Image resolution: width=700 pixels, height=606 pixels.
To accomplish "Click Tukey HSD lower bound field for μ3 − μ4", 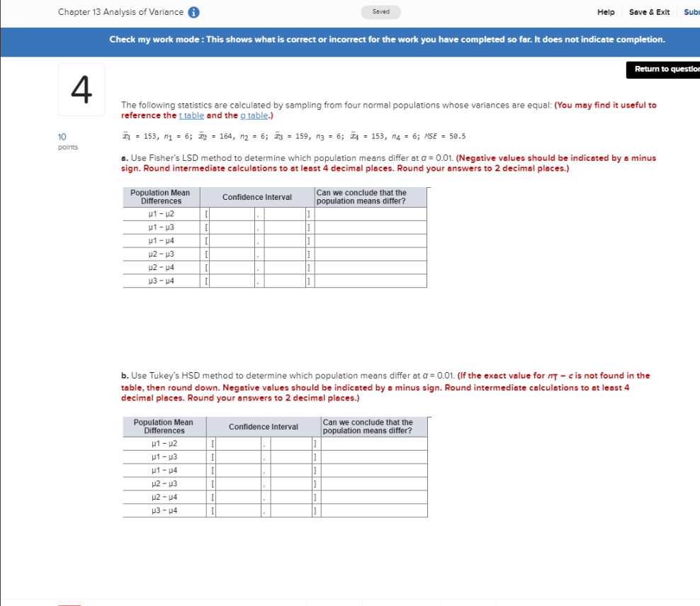I will pos(238,510).
